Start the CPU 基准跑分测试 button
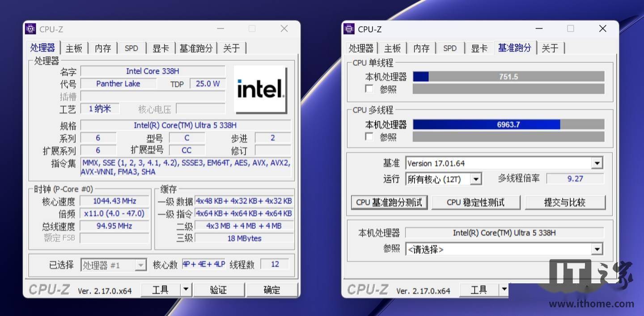 tap(389, 202)
